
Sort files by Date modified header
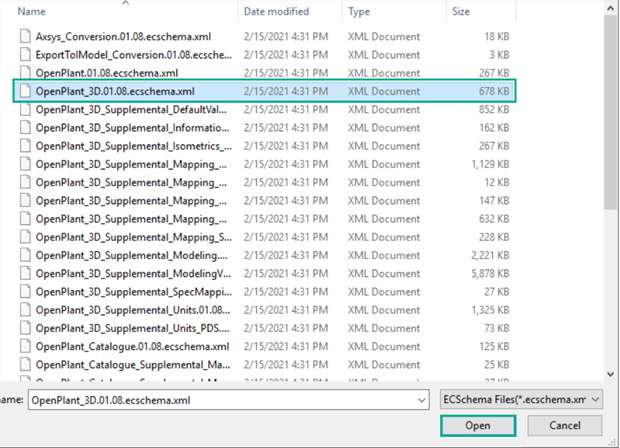pyautogui.click(x=276, y=11)
